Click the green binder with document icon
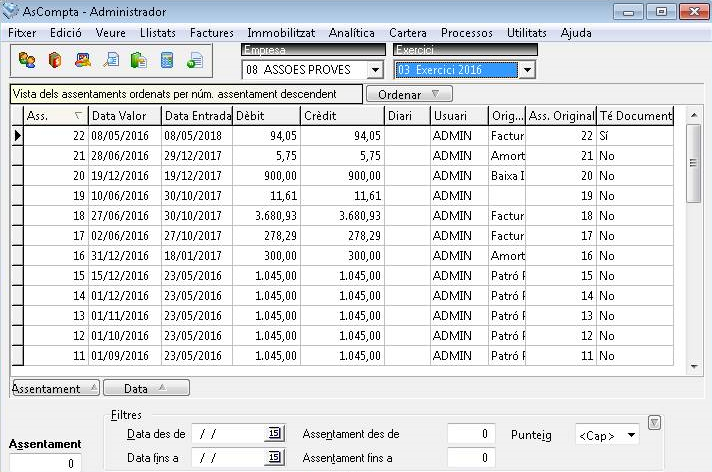This screenshot has height=472, width=712. point(138,60)
